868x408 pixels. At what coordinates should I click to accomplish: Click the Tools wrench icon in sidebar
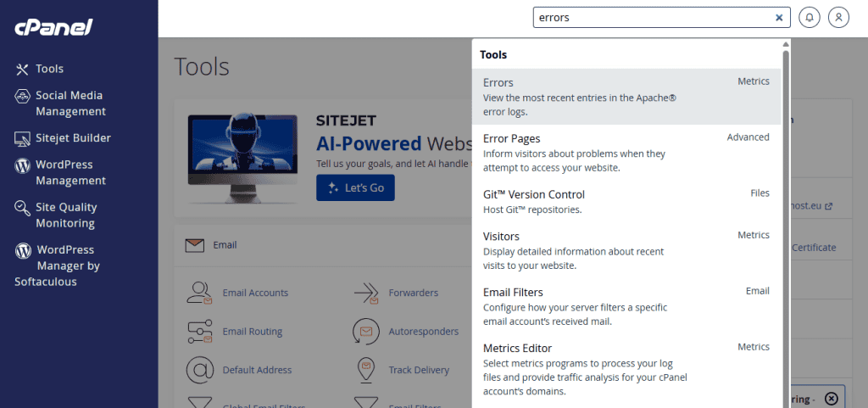22,70
